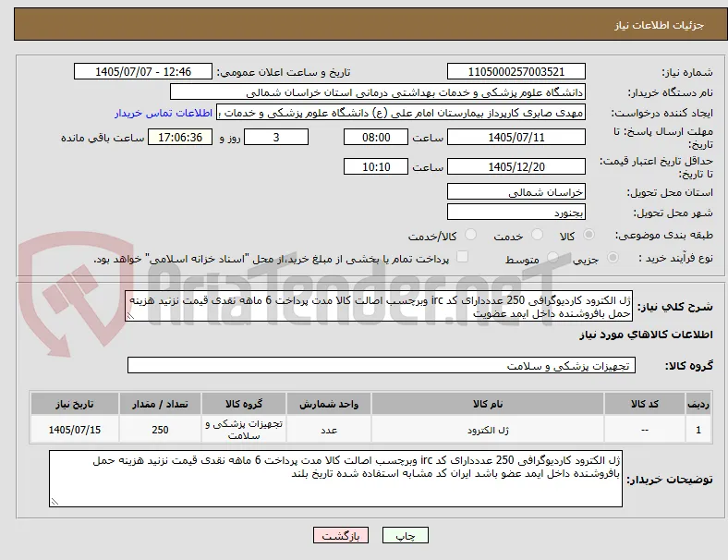Click the گروه کالا field تجهیزات پزشکی و سلامت
This screenshot has width=728, height=560.
click(x=382, y=365)
